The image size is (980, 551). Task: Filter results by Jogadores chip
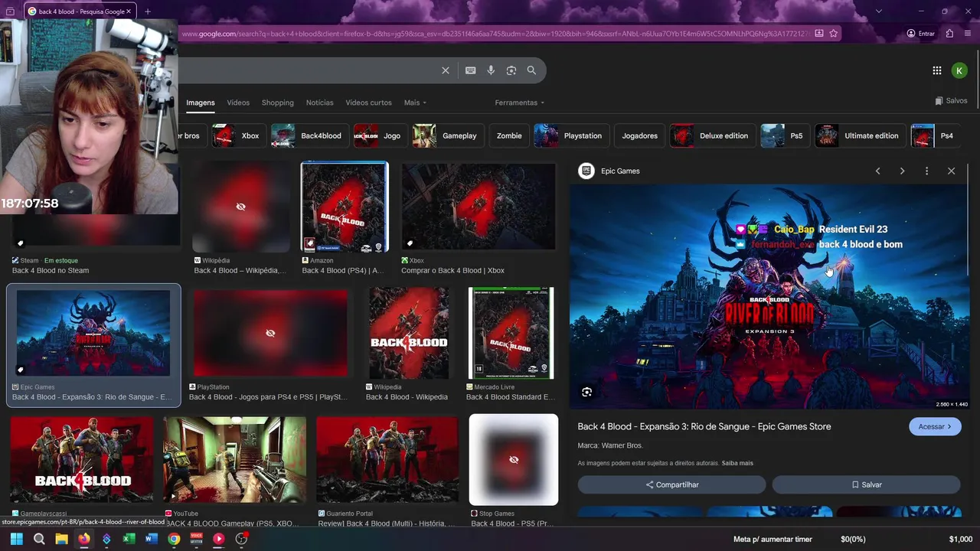click(640, 135)
